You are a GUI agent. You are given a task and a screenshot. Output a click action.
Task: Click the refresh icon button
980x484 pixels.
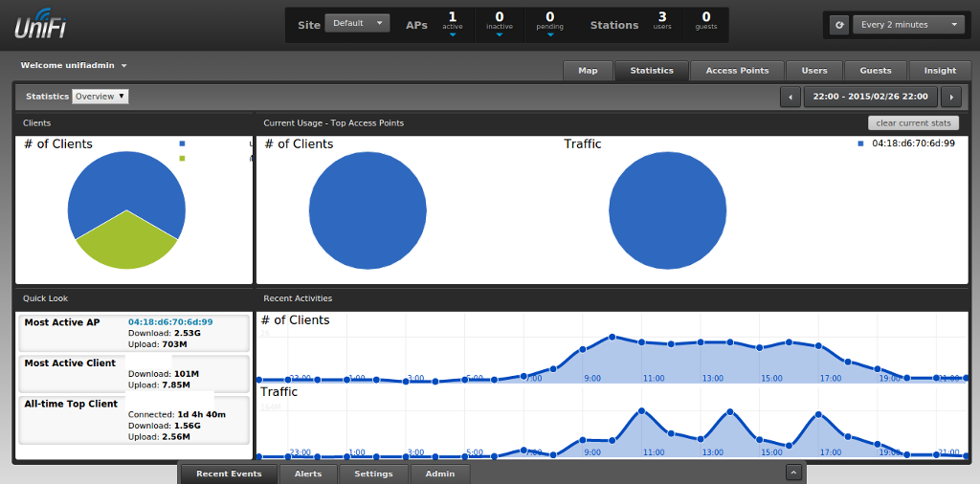(839, 25)
